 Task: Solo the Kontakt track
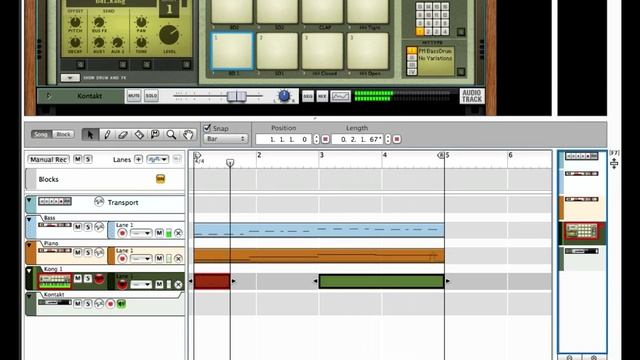click(88, 304)
